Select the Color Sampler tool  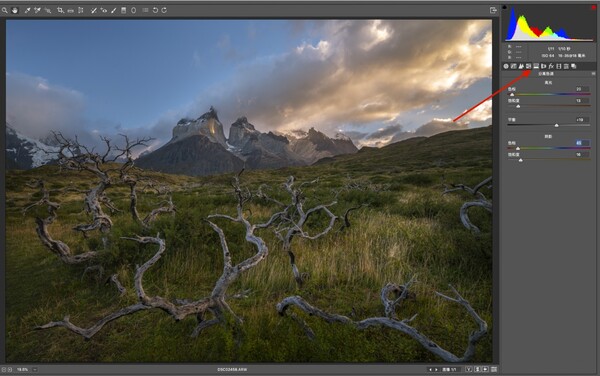tap(37, 10)
